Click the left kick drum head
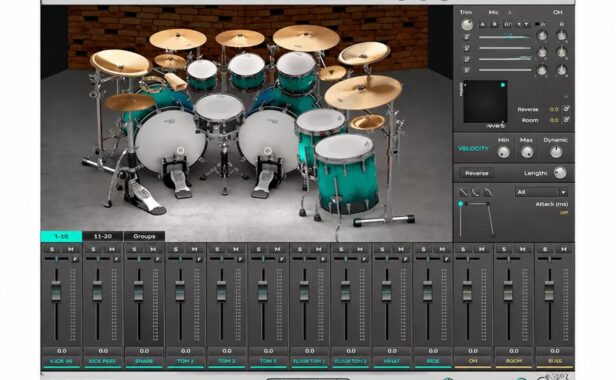Viewport: 616px width, 380px height. coord(170,141)
